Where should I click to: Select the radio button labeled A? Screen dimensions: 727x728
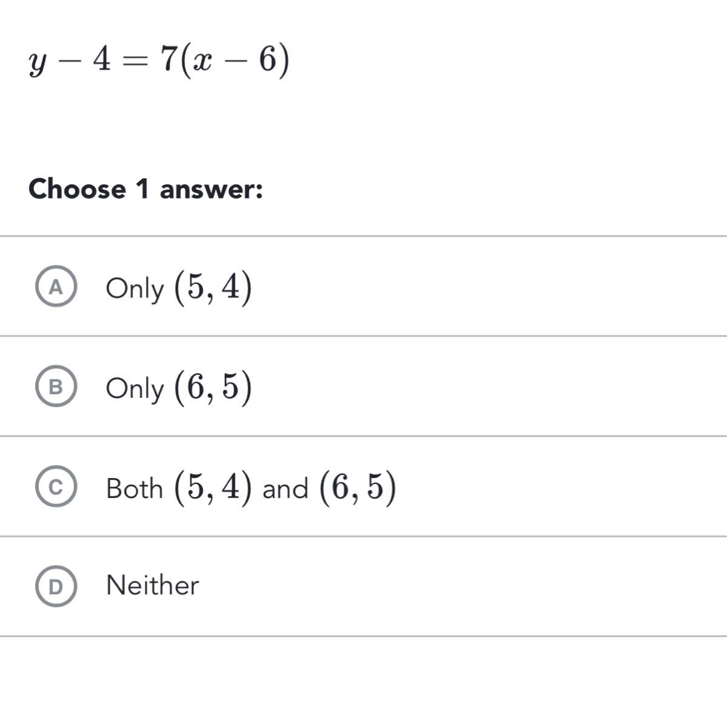pyautogui.click(x=56, y=288)
